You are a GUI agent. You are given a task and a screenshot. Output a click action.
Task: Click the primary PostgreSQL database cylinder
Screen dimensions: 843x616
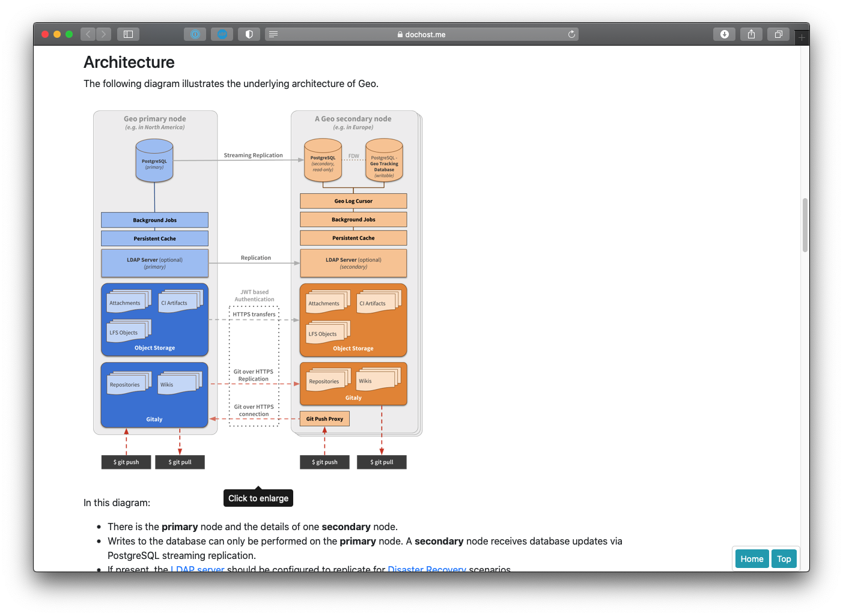(154, 160)
